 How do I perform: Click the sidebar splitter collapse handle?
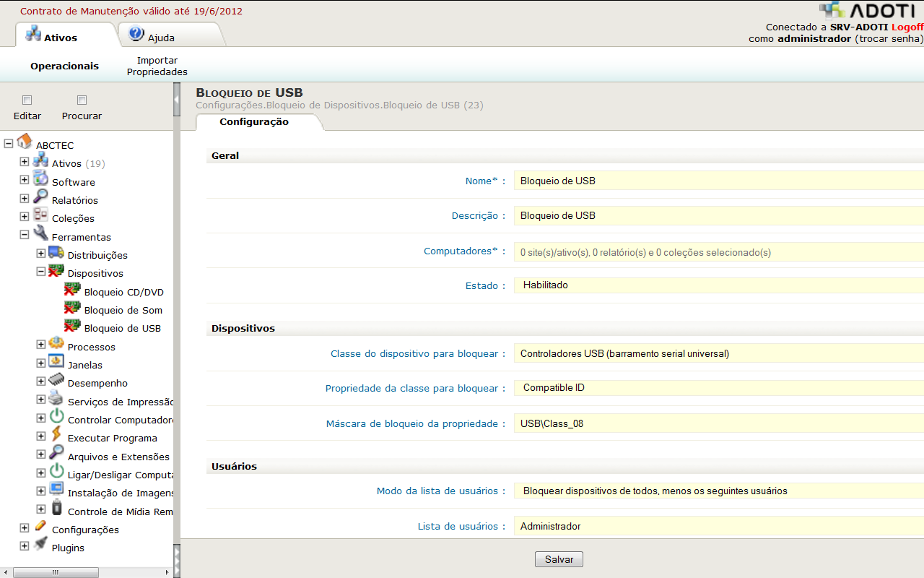coord(177,100)
